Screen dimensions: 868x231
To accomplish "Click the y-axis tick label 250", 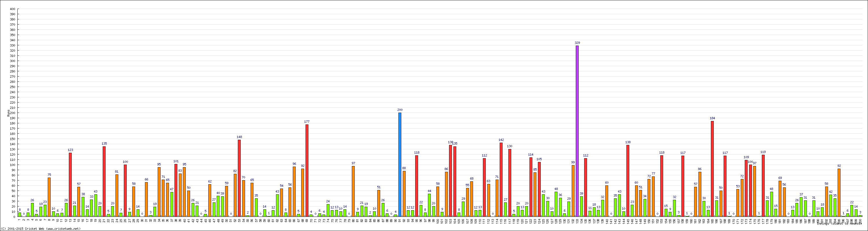I will click(x=12, y=87).
